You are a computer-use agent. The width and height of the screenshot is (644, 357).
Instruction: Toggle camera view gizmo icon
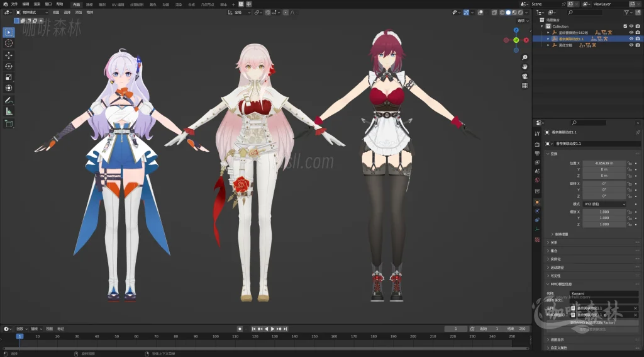pyautogui.click(x=525, y=76)
